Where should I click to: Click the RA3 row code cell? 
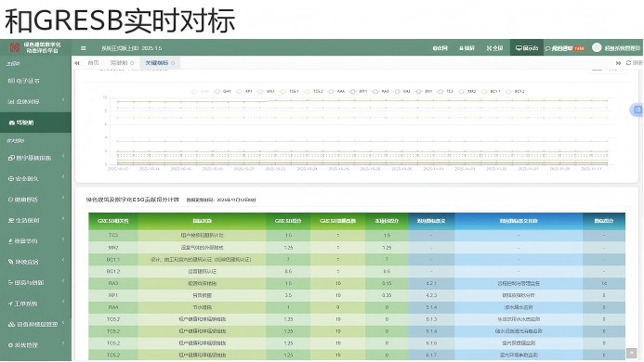coord(113,283)
